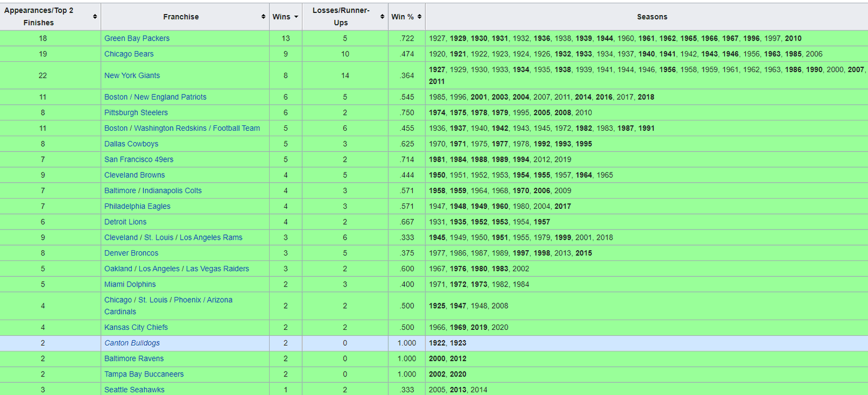This screenshot has width=868, height=395.
Task: Select 49ers win percentage .714
Action: [x=407, y=160]
